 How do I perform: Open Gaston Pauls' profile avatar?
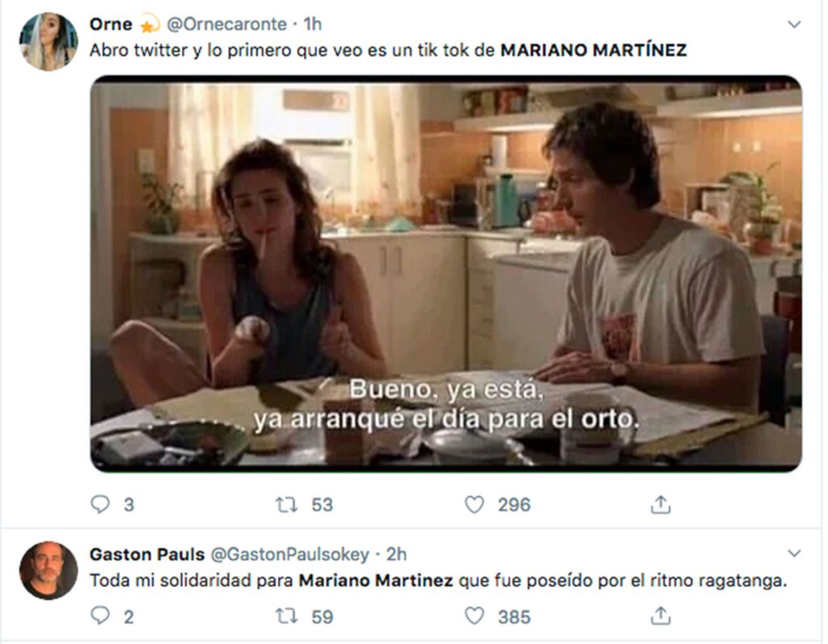tap(48, 570)
